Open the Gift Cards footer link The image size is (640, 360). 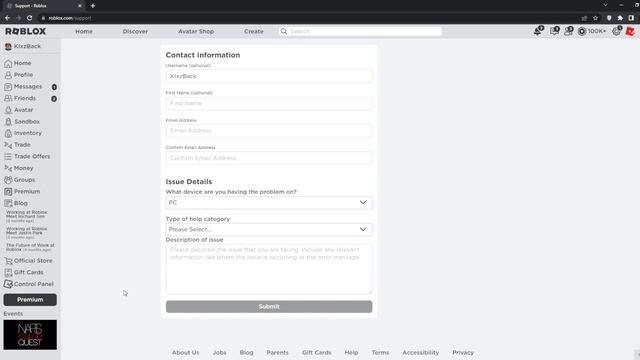click(317, 352)
